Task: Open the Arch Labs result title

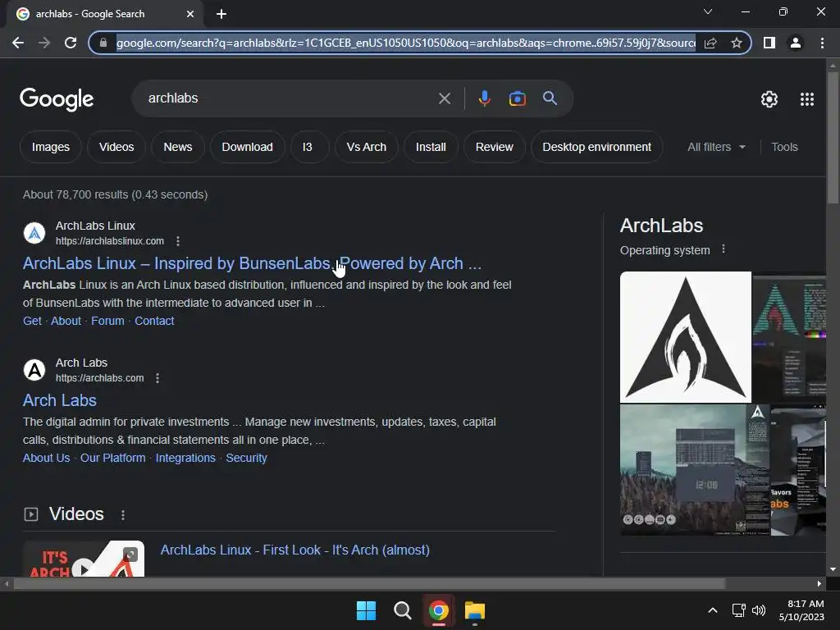Action: click(x=59, y=400)
